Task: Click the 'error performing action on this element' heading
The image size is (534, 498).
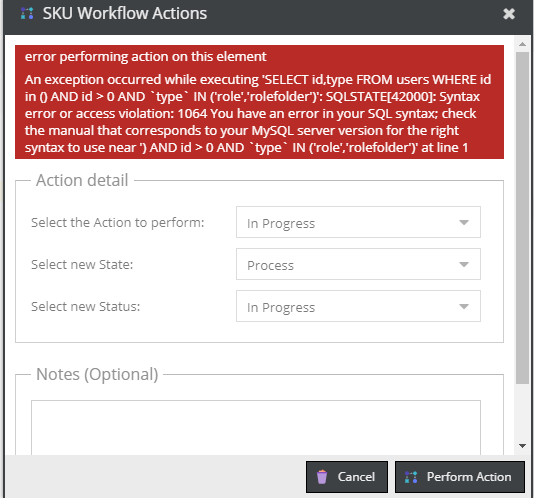Action: 145,57
